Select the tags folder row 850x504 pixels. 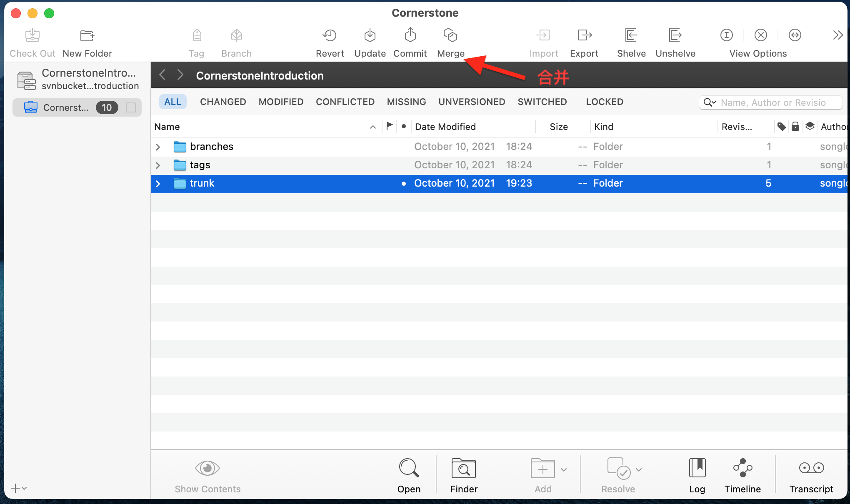tap(499, 165)
